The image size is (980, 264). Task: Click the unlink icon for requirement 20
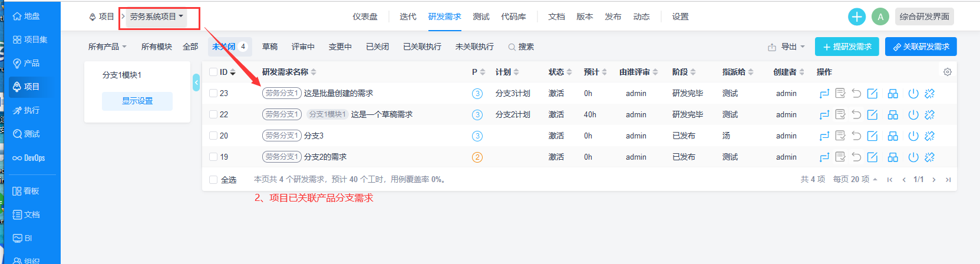click(x=930, y=136)
